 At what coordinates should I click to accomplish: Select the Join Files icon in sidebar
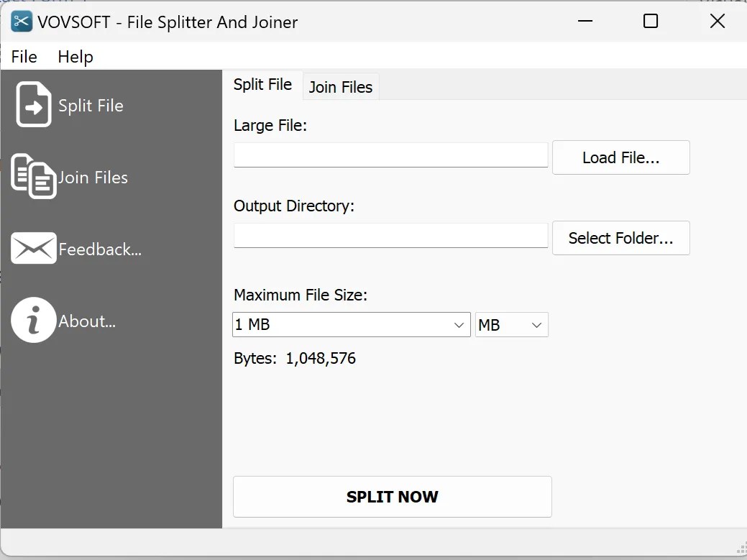click(32, 176)
